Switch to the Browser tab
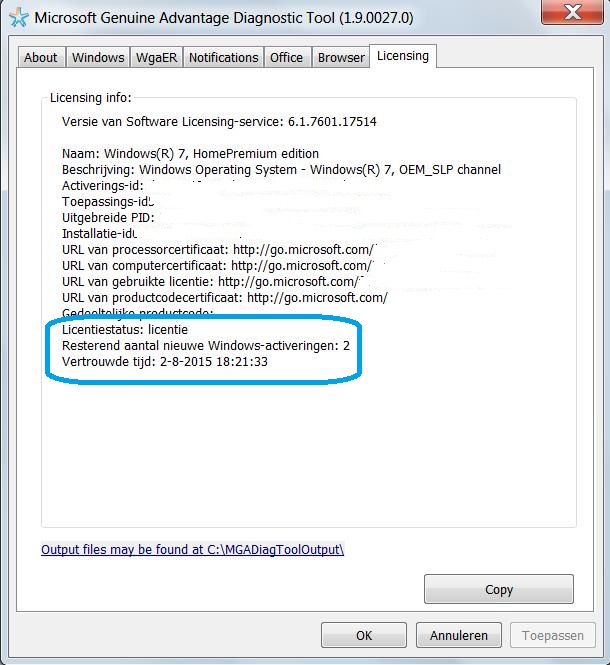This screenshot has width=610, height=665. point(341,57)
